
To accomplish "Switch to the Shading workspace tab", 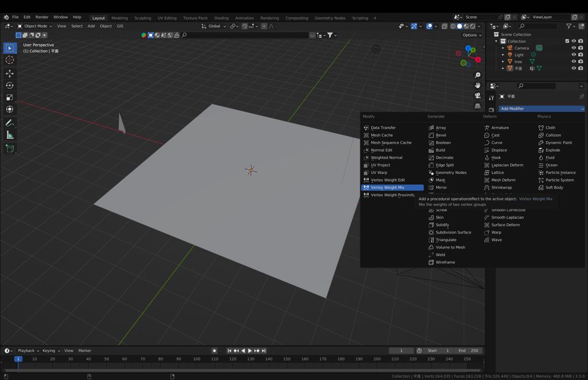I will click(x=221, y=17).
